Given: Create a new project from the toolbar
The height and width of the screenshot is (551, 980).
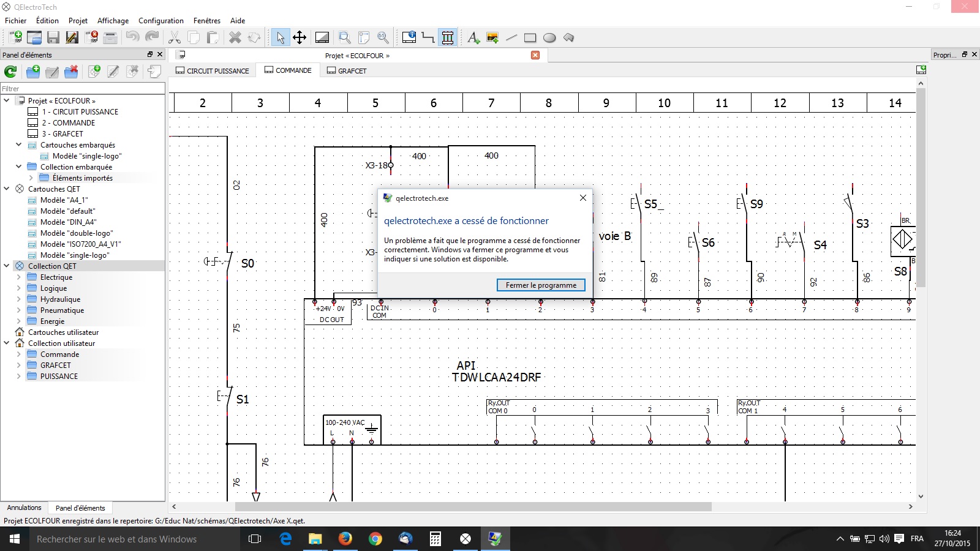Looking at the screenshot, I should (15, 37).
